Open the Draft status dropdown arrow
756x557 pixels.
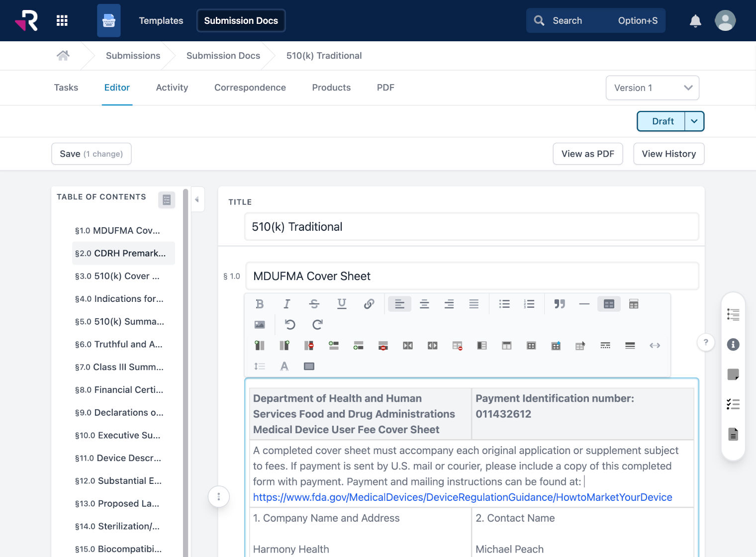[694, 121]
